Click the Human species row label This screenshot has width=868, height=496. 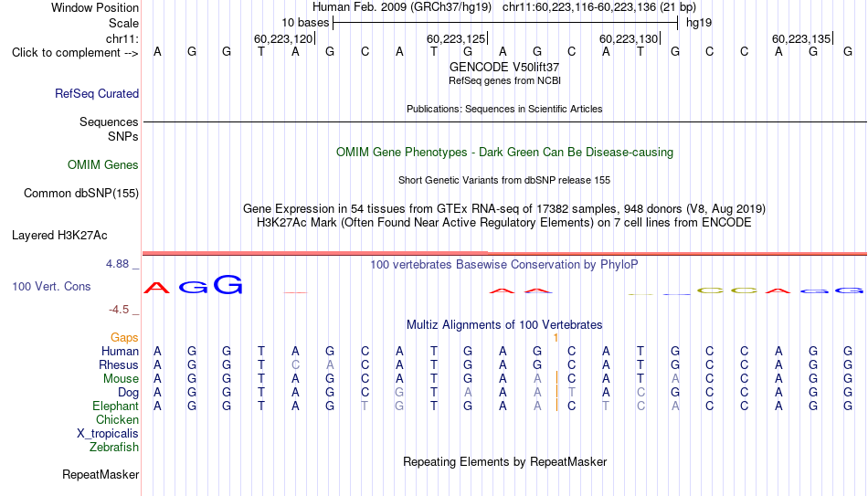120,351
